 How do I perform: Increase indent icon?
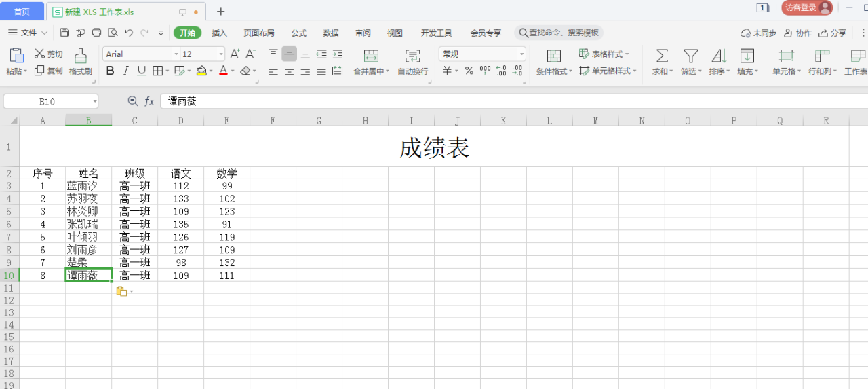338,54
